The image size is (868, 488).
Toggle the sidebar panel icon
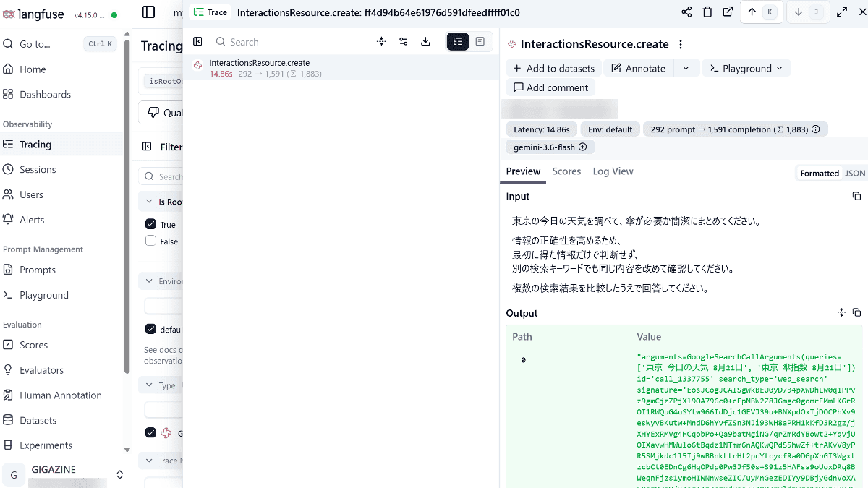point(148,12)
